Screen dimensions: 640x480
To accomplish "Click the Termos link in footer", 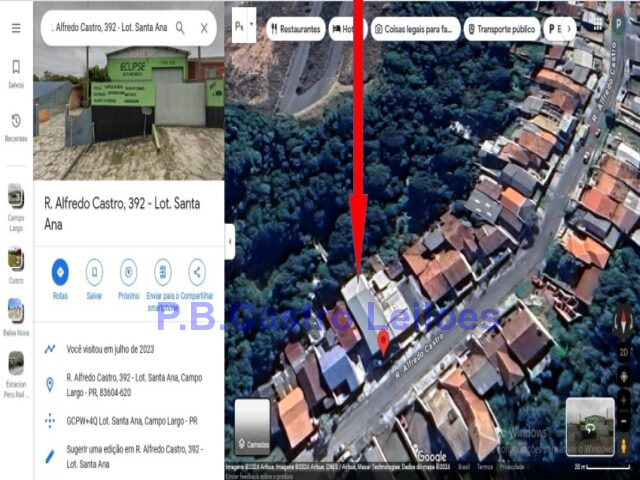I will pos(484,467).
